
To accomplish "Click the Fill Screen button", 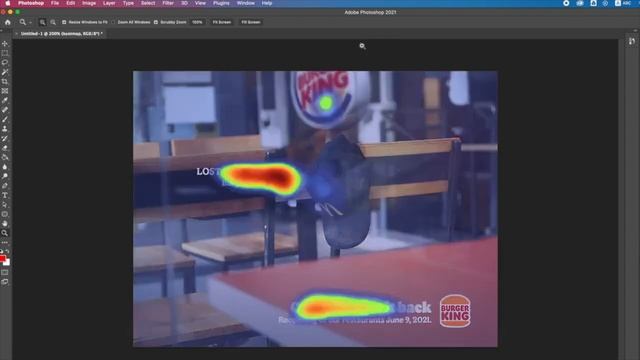I will 251,22.
